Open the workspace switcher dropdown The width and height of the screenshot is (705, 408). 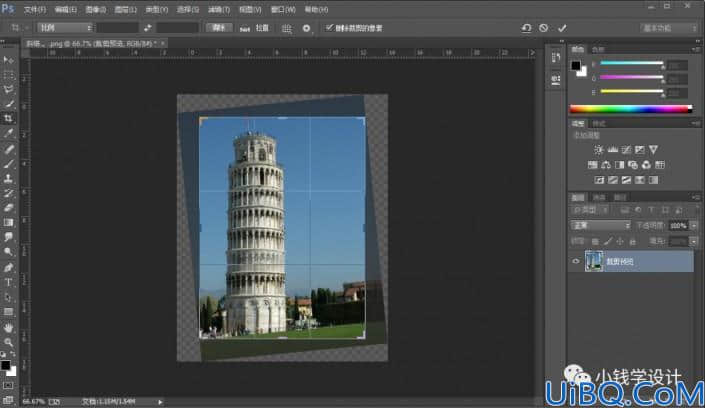tap(669, 28)
